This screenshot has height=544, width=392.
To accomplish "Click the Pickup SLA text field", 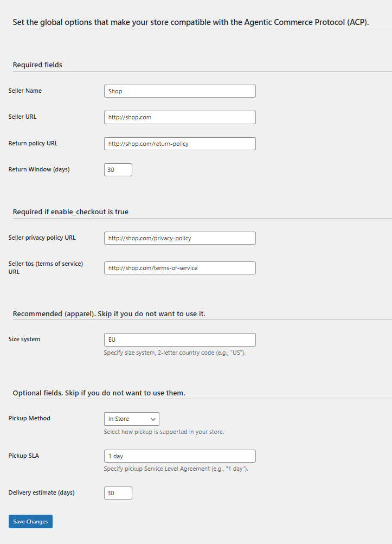I will [179, 456].
